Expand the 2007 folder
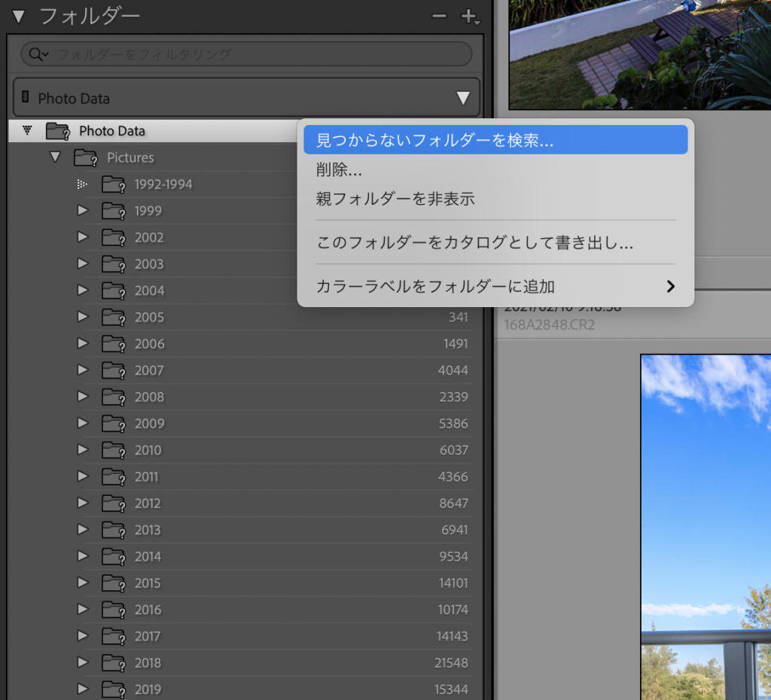 tap(83, 370)
